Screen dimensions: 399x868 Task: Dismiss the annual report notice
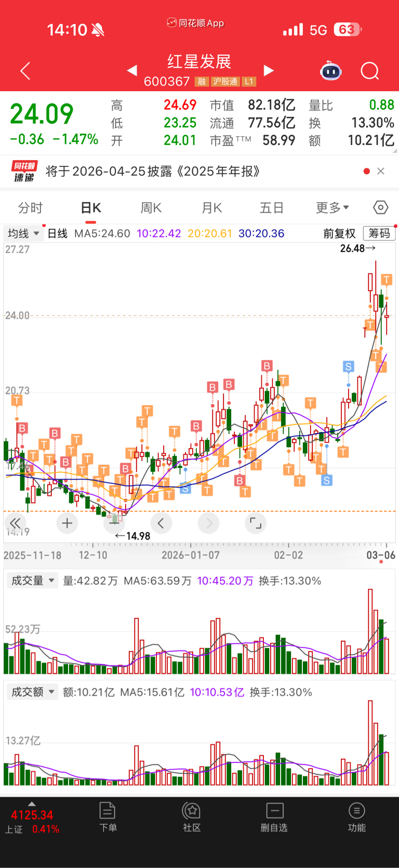tap(381, 171)
